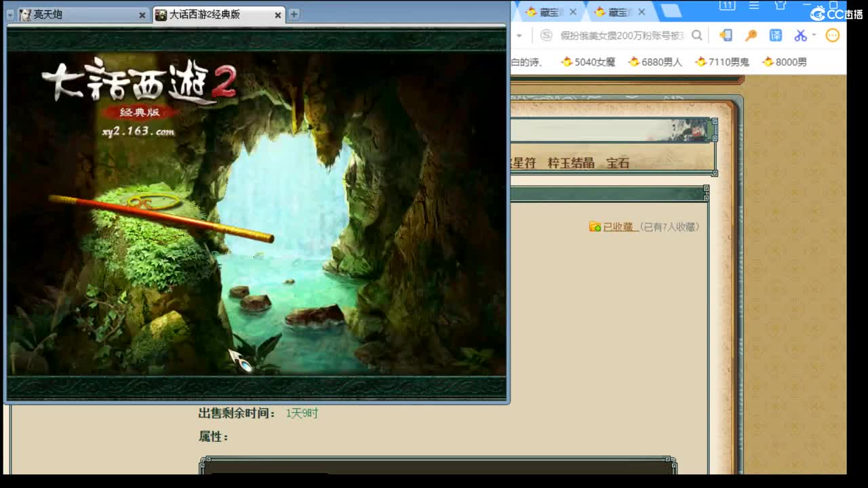
Task: Close the second 藏宝阁 browser tab
Action: 640,12
